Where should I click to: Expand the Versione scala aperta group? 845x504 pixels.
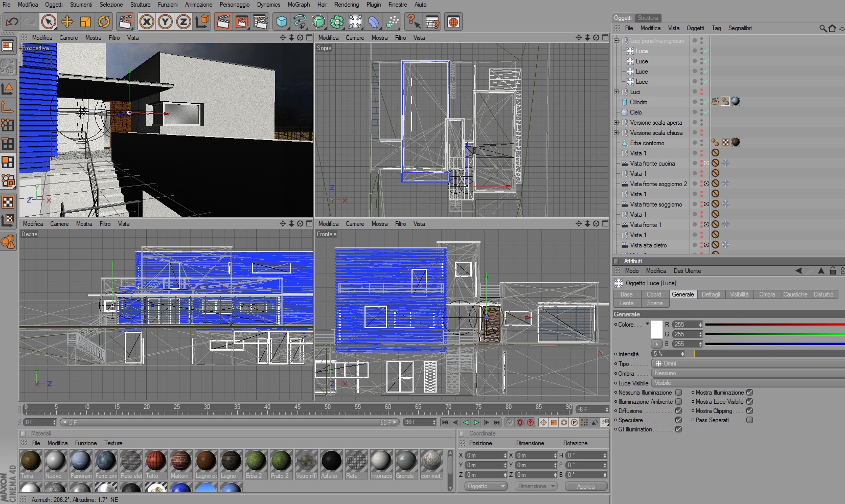coord(616,123)
